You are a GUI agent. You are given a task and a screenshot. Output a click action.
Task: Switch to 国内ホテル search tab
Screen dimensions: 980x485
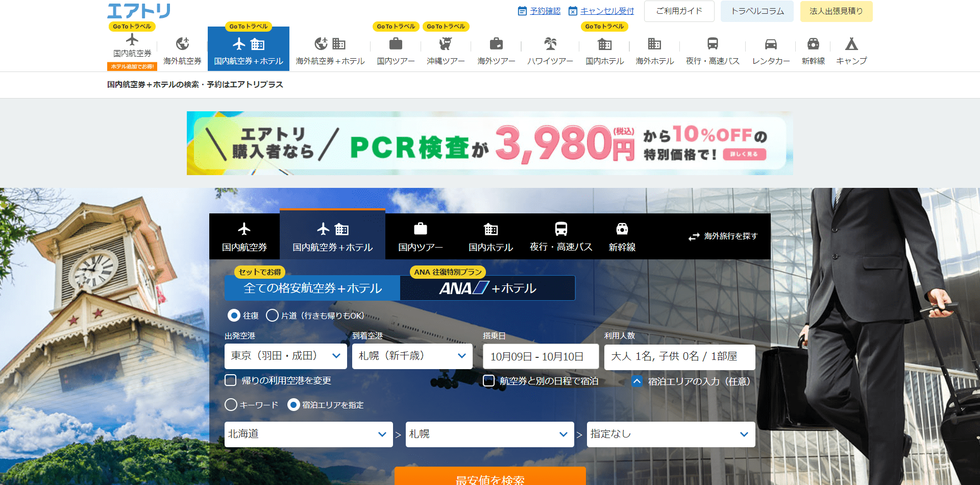click(x=491, y=236)
